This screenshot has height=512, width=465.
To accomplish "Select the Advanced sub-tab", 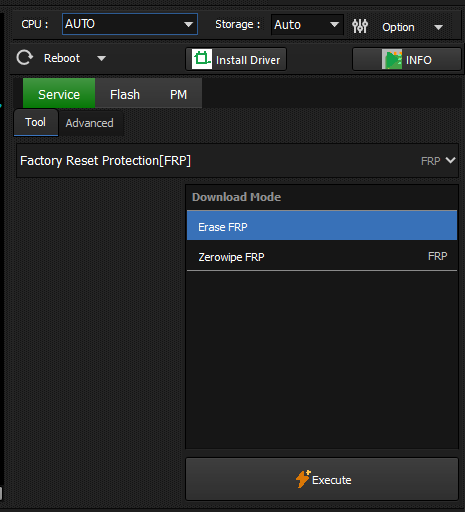I will [90, 123].
